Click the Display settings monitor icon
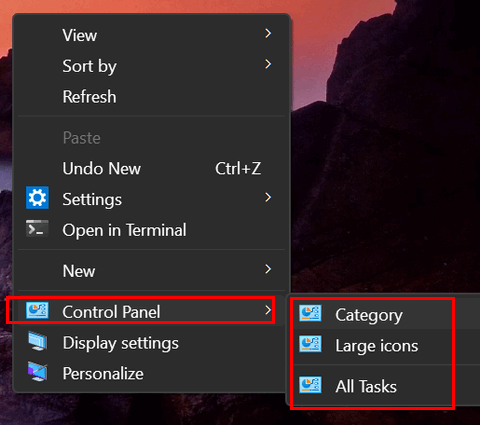480x425 pixels. pos(37,341)
